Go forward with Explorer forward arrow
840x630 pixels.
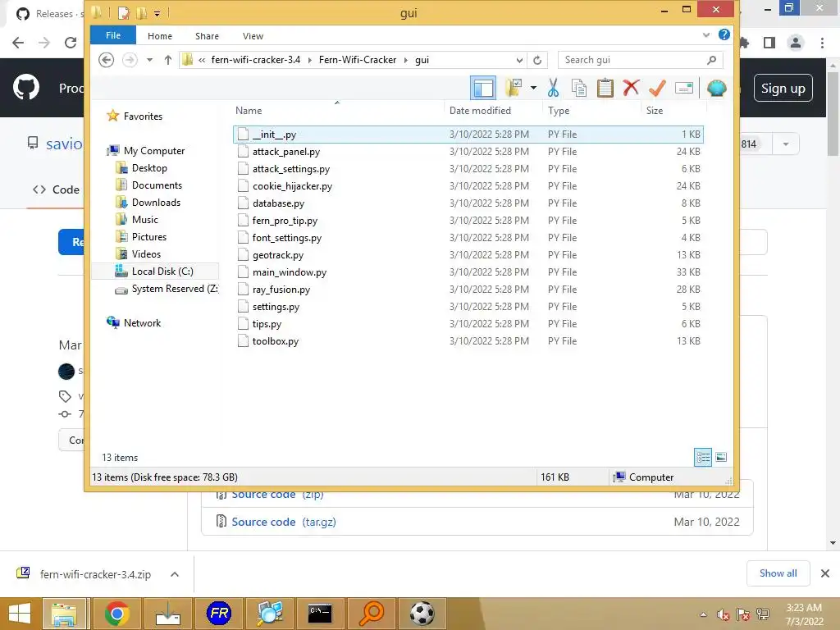pos(130,60)
